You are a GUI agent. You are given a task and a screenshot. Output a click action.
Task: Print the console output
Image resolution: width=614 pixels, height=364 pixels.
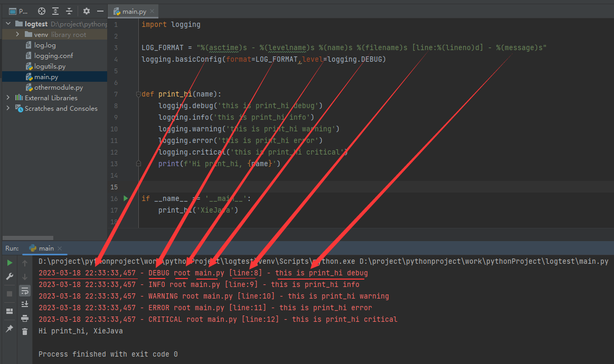[x=25, y=318]
